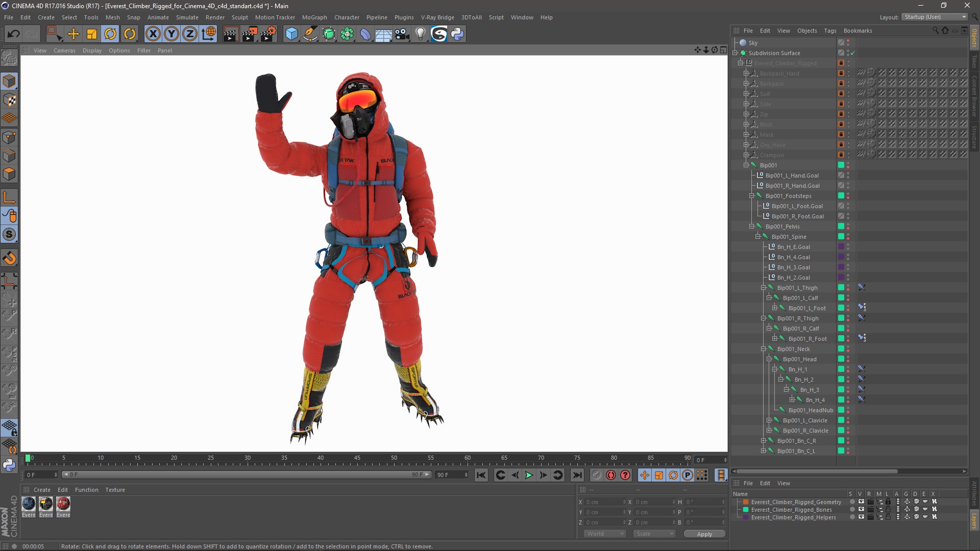Select the Bip001_Head tree item
The width and height of the screenshot is (980, 551).
click(799, 359)
